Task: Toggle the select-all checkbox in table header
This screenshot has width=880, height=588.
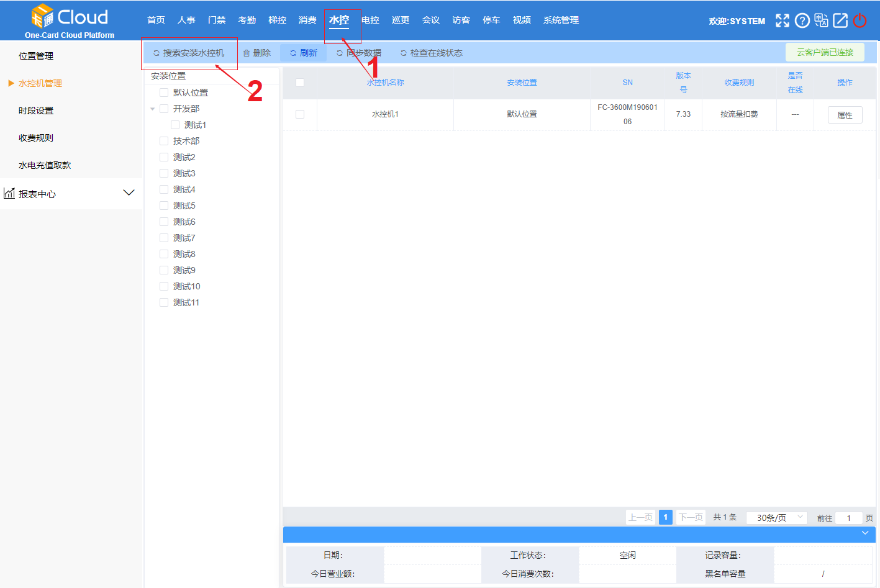Action: 300,83
